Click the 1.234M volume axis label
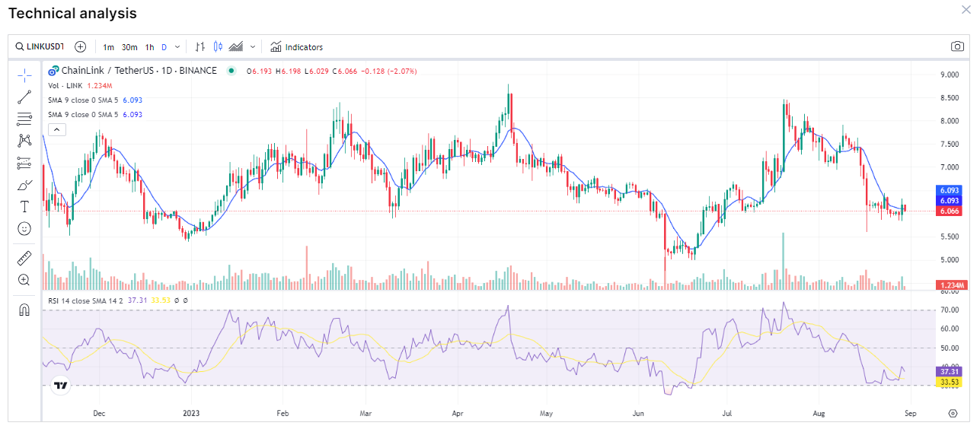 coord(952,284)
